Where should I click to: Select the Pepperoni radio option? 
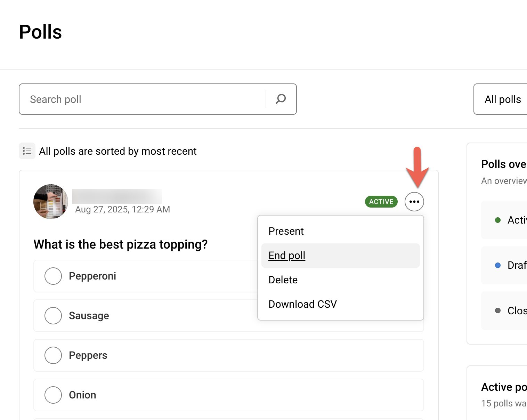(x=53, y=276)
